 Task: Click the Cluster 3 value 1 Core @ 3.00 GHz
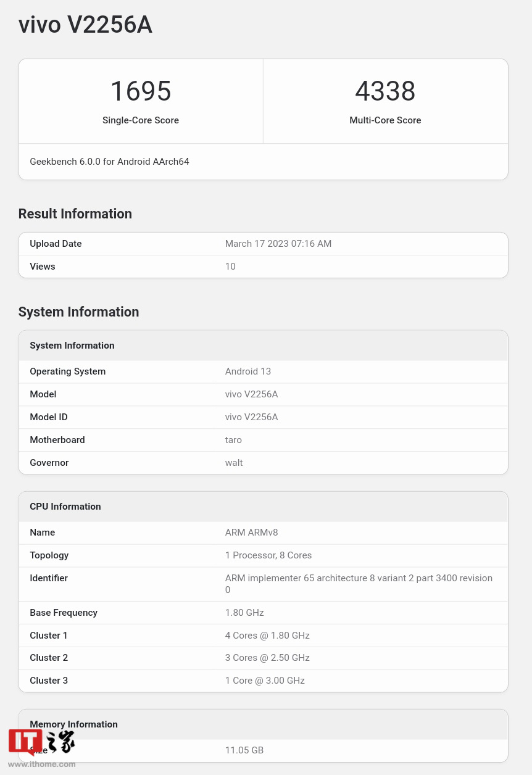(x=265, y=681)
